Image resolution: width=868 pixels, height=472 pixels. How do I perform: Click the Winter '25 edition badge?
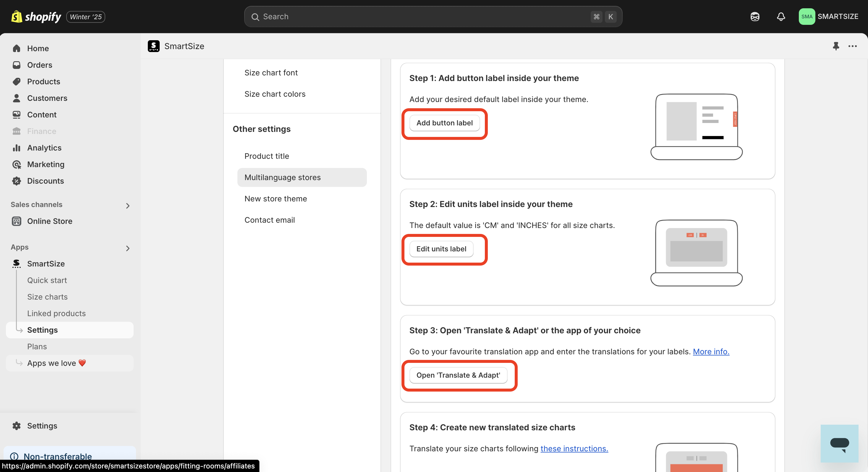tap(85, 17)
